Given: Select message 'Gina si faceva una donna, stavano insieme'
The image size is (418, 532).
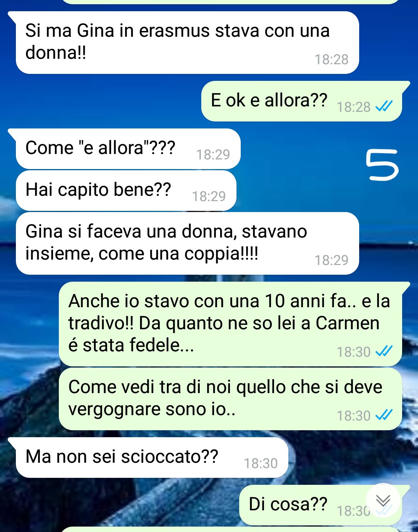Looking at the screenshot, I should (187, 243).
